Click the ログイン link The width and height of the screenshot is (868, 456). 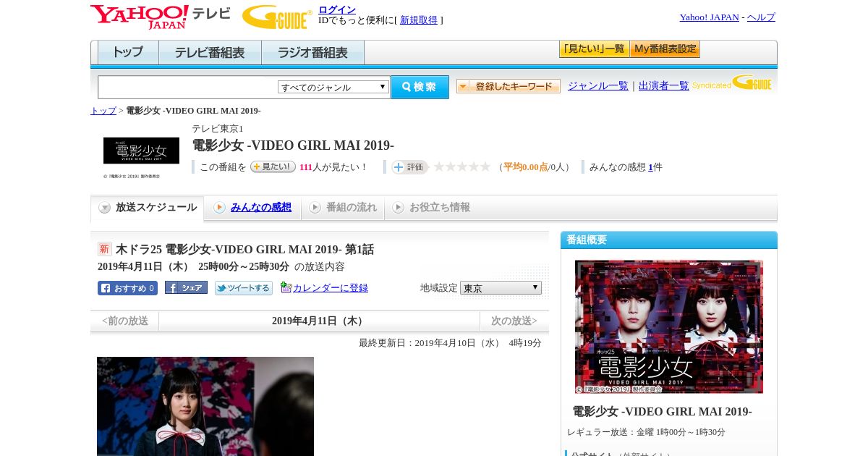point(337,9)
